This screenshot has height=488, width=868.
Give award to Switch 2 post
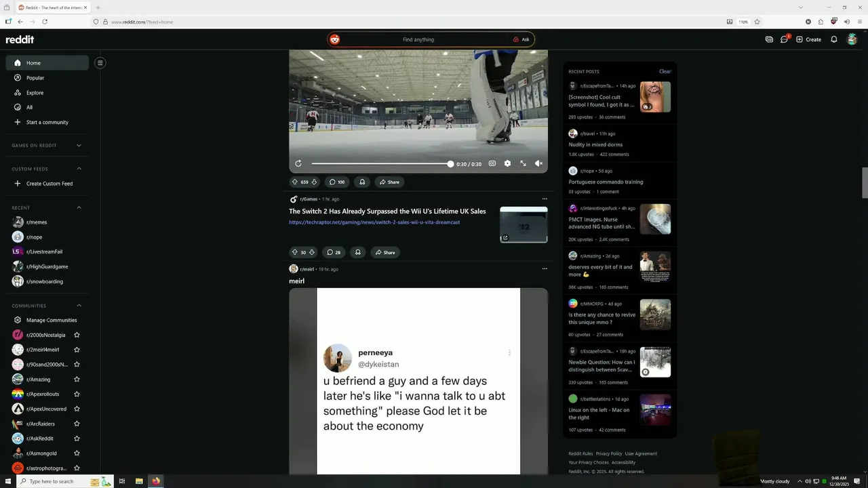tap(358, 252)
